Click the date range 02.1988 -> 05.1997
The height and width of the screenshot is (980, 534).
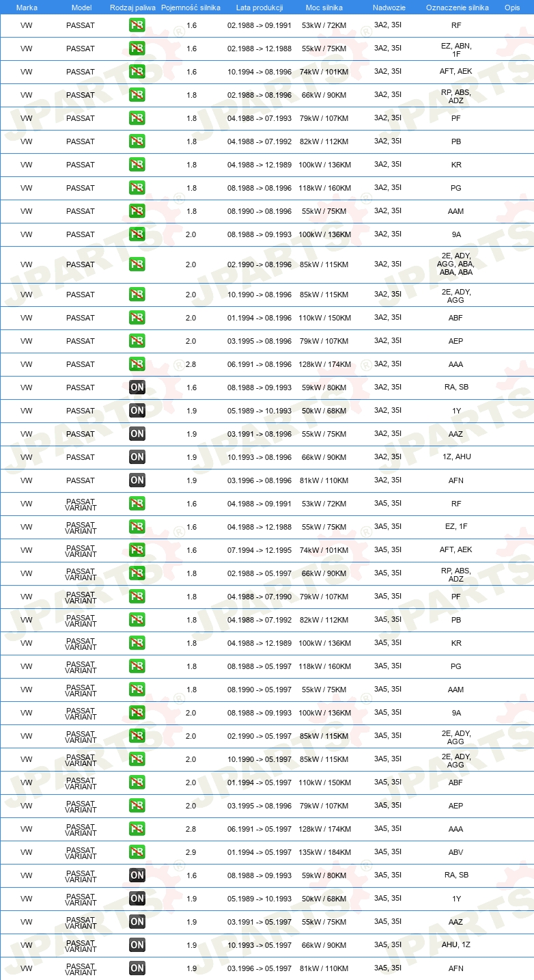coord(259,573)
